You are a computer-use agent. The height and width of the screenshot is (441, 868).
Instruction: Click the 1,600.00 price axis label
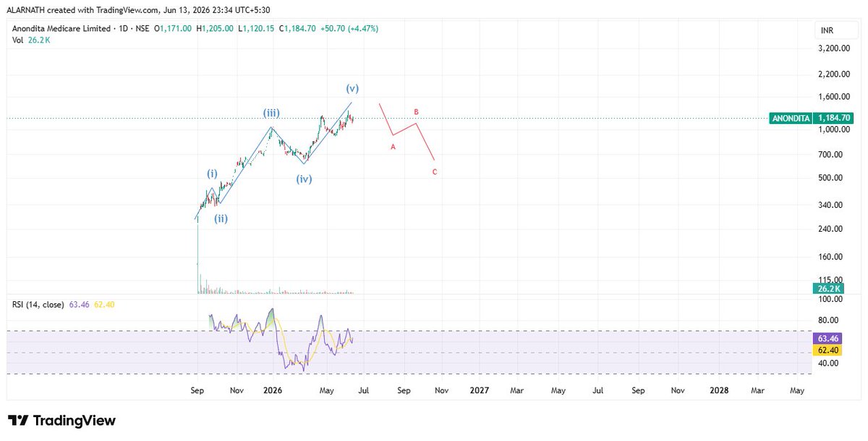pos(834,97)
